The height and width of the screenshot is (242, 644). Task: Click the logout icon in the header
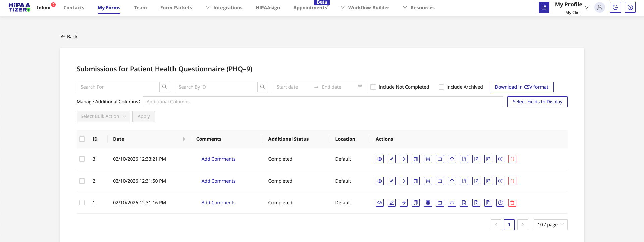pyautogui.click(x=615, y=7)
